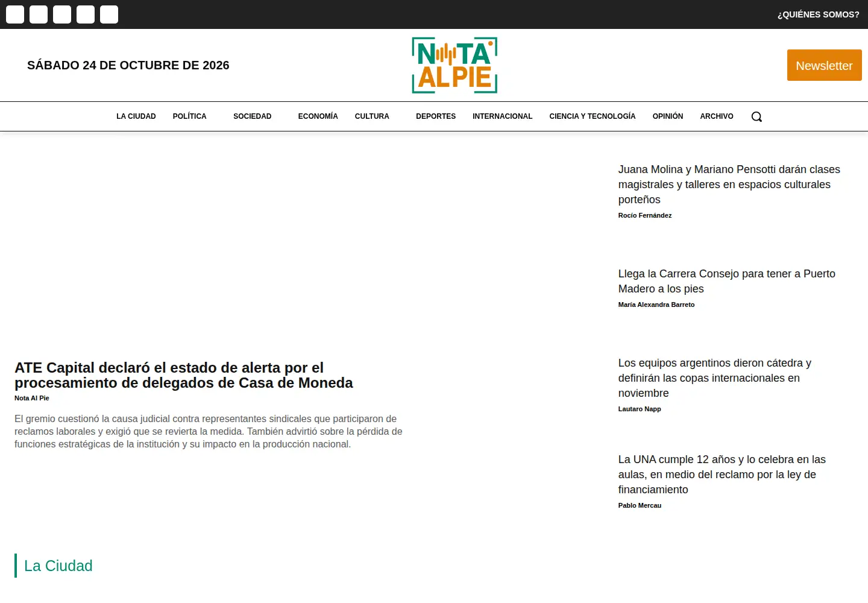The image size is (868, 603).
Task: Open the equipos argentinos copas internacionales article
Action: [715, 378]
